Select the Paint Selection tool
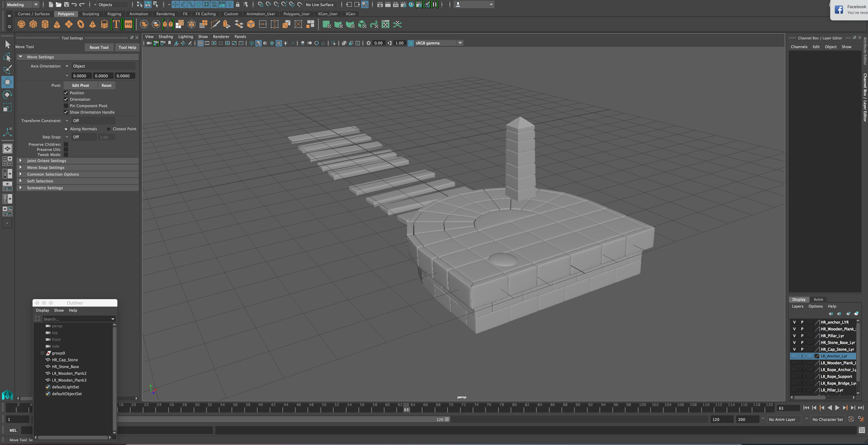Image resolution: width=868 pixels, height=445 pixels. pos(8,69)
